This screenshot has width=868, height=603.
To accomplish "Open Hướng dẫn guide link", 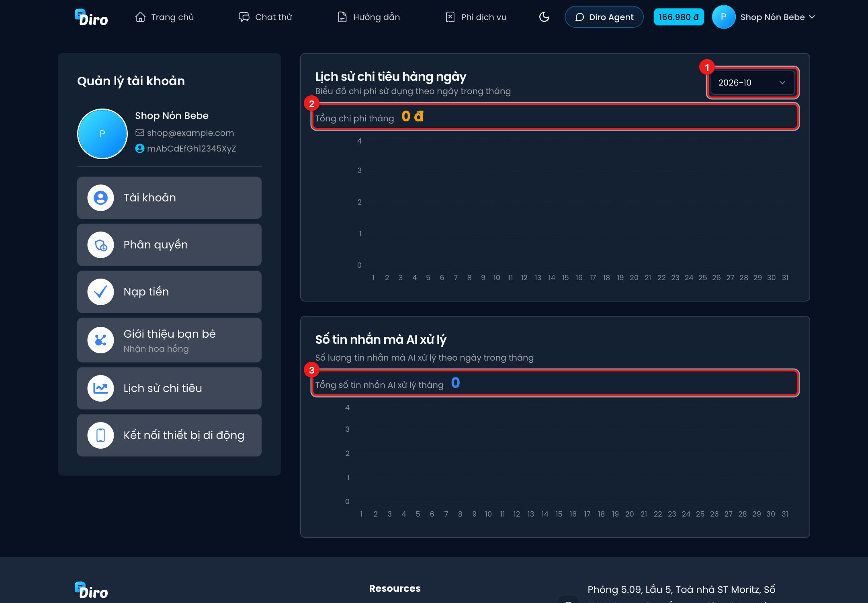I will [369, 17].
